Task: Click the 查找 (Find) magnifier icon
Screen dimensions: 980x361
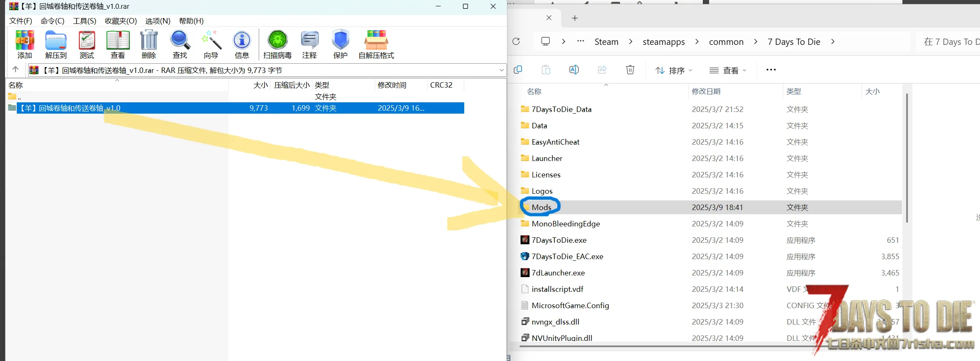Action: click(x=180, y=44)
